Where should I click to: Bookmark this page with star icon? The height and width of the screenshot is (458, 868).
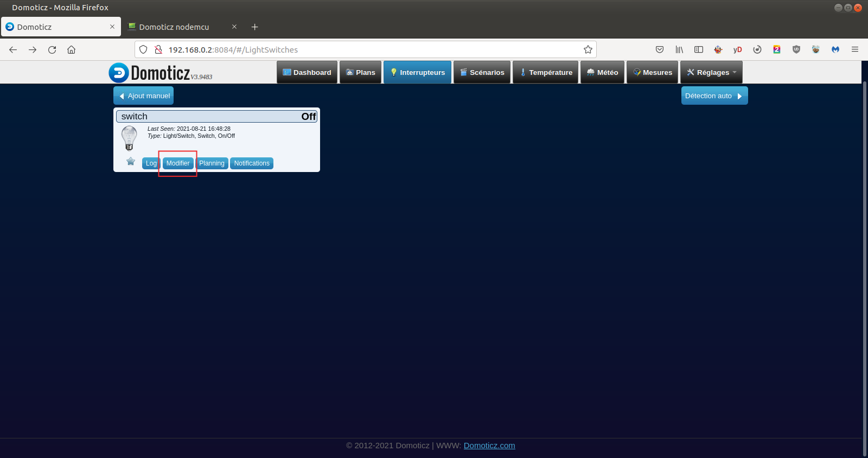[588, 50]
